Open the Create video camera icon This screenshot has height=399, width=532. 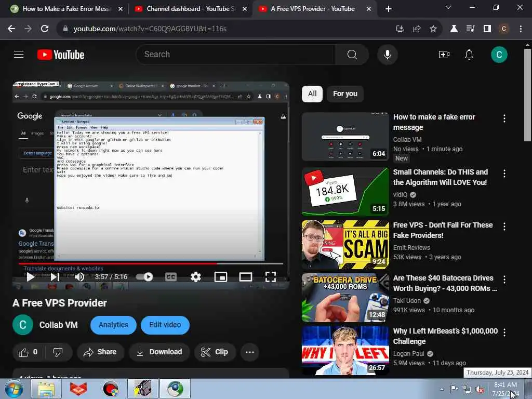tap(444, 55)
